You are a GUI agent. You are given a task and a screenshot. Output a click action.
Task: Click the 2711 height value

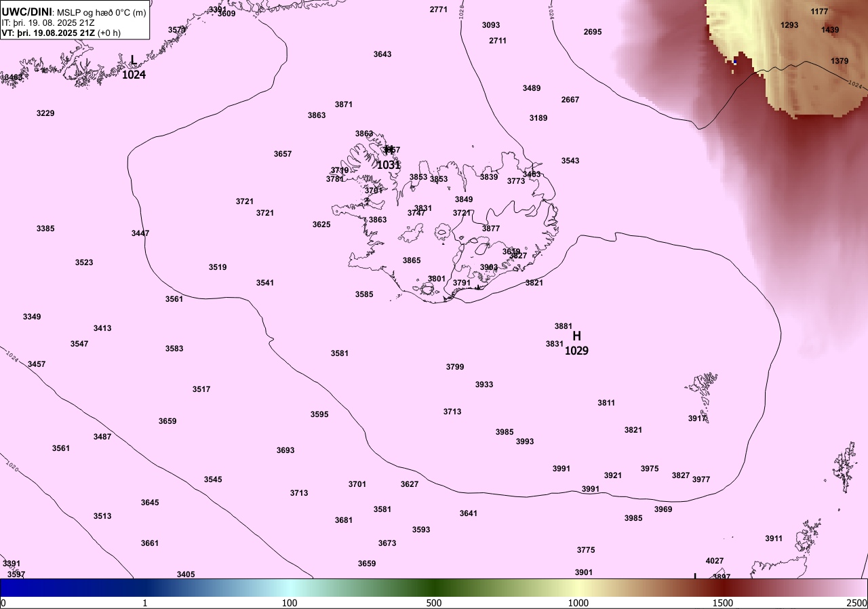tap(498, 41)
